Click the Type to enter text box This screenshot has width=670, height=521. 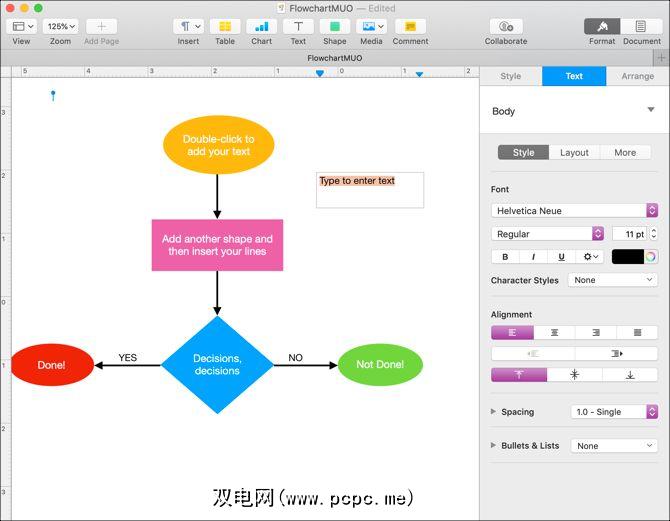pyautogui.click(x=370, y=190)
